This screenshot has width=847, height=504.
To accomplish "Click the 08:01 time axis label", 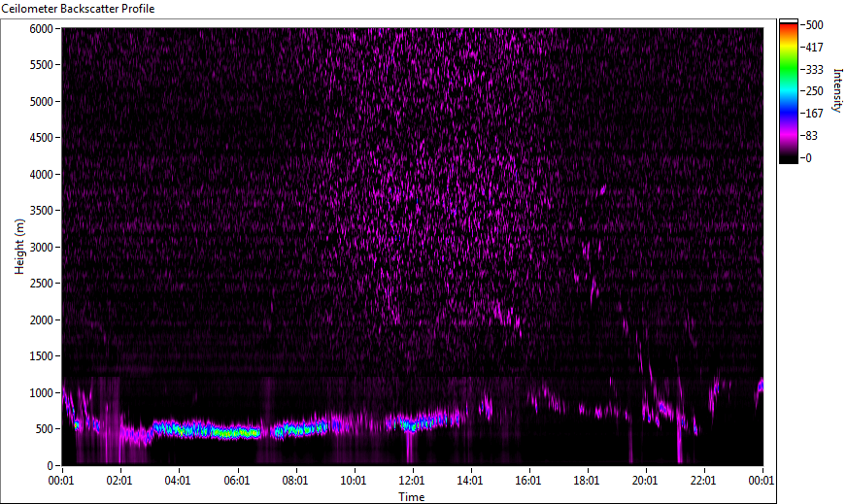I will pos(295,481).
